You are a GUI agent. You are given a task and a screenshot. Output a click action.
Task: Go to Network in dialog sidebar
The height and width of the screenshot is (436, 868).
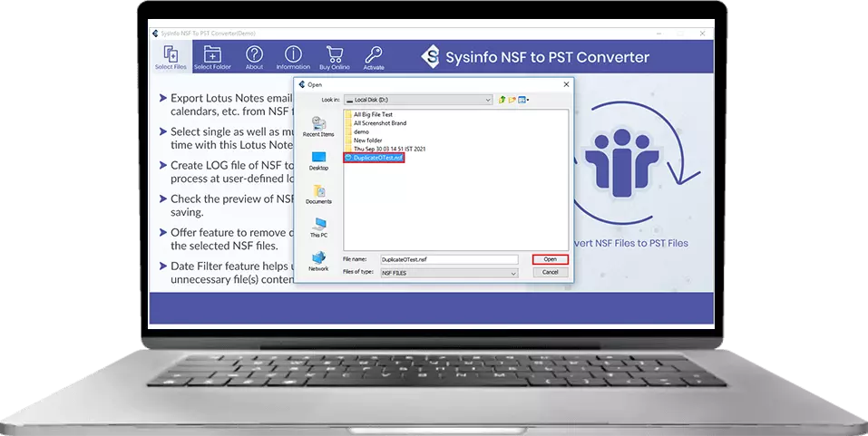(318, 261)
